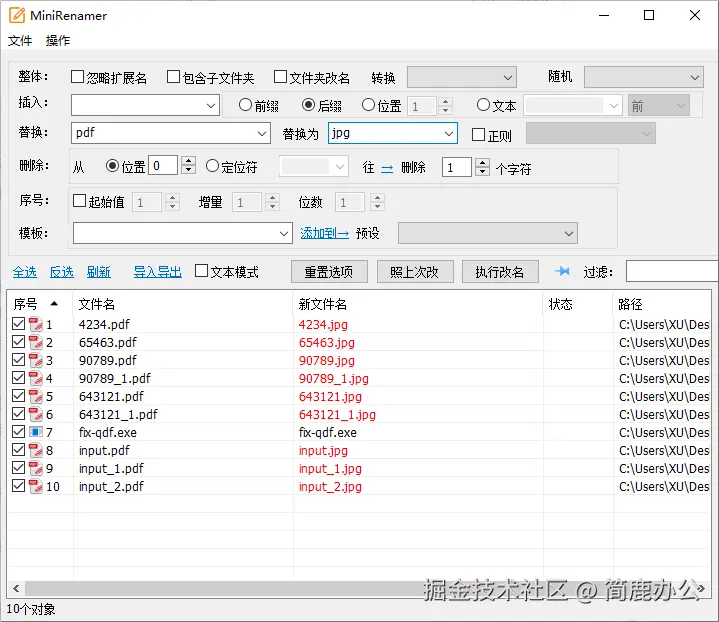This screenshot has width=719, height=622.
Task: Click the 新文件名 column header
Action: tap(323, 304)
